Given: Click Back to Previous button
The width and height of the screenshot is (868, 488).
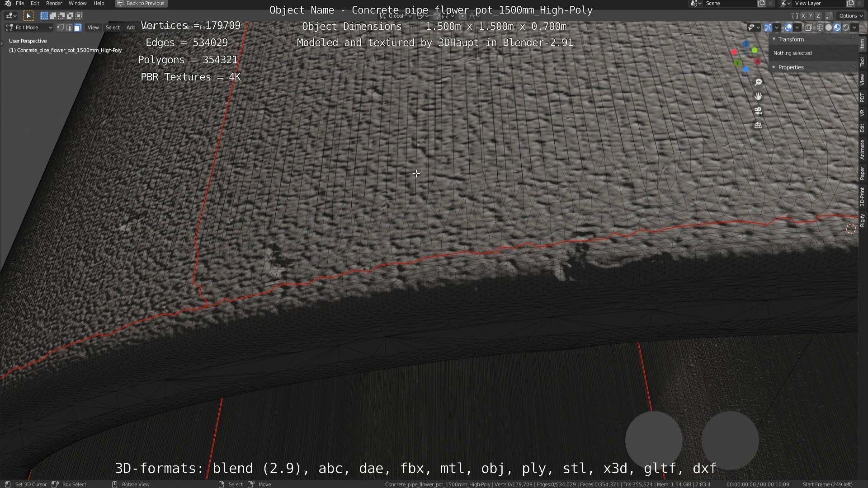Looking at the screenshot, I should tap(141, 3).
